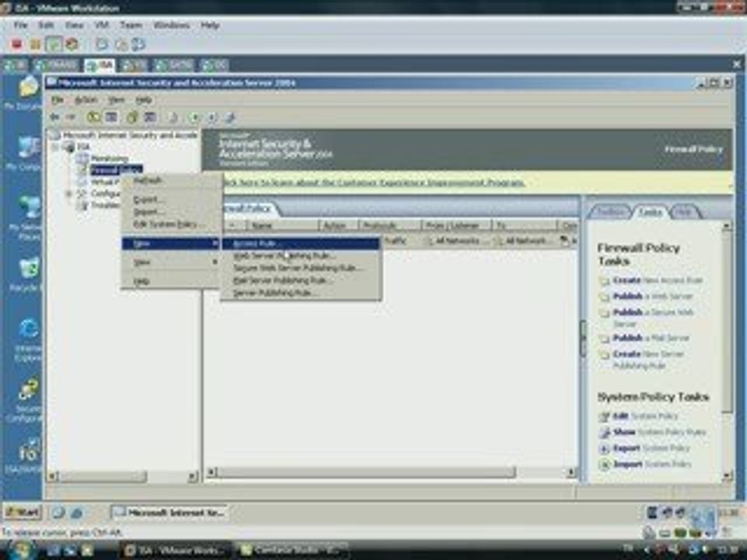Click the Import System Policy task icon
Viewport: 747px width, 560px height.
click(604, 464)
